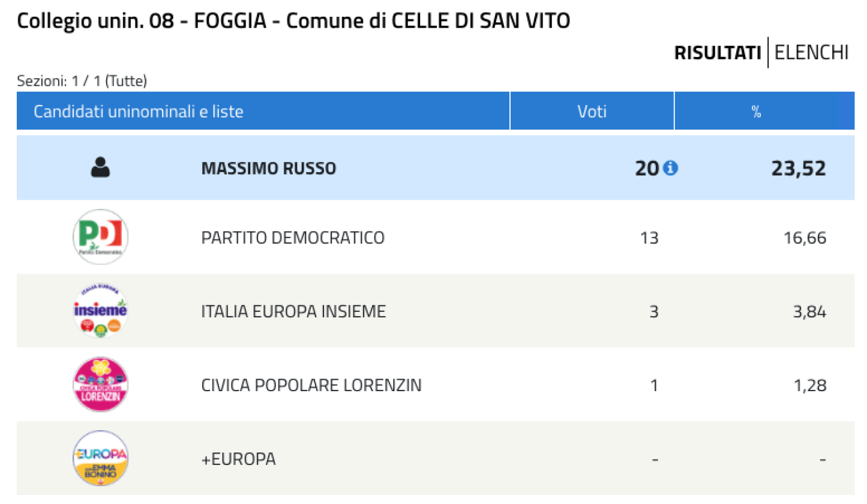Switch to the RISULTATI tab
The width and height of the screenshot is (867, 504).
pyautogui.click(x=718, y=53)
